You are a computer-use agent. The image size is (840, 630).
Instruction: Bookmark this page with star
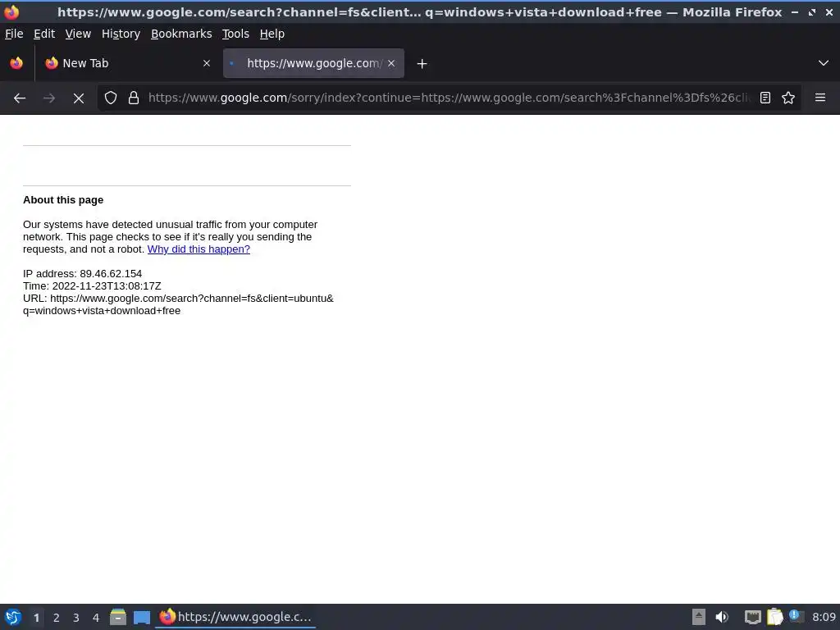pos(788,98)
